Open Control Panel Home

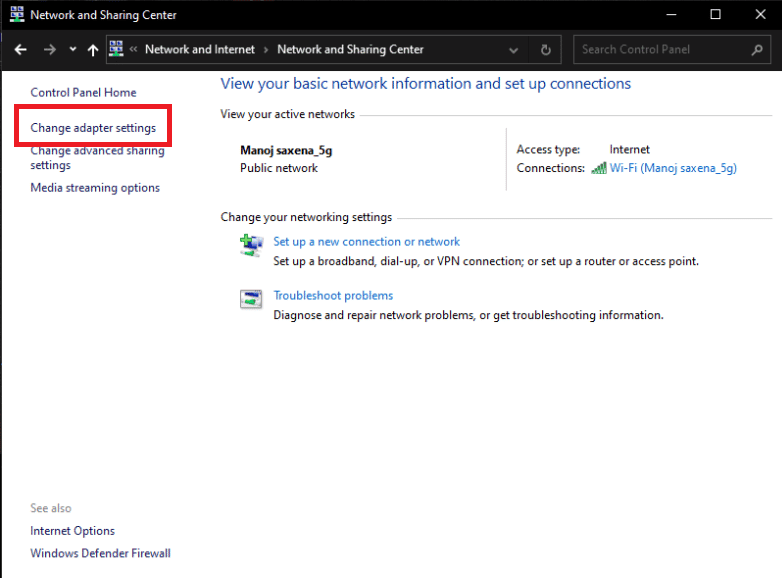(83, 92)
